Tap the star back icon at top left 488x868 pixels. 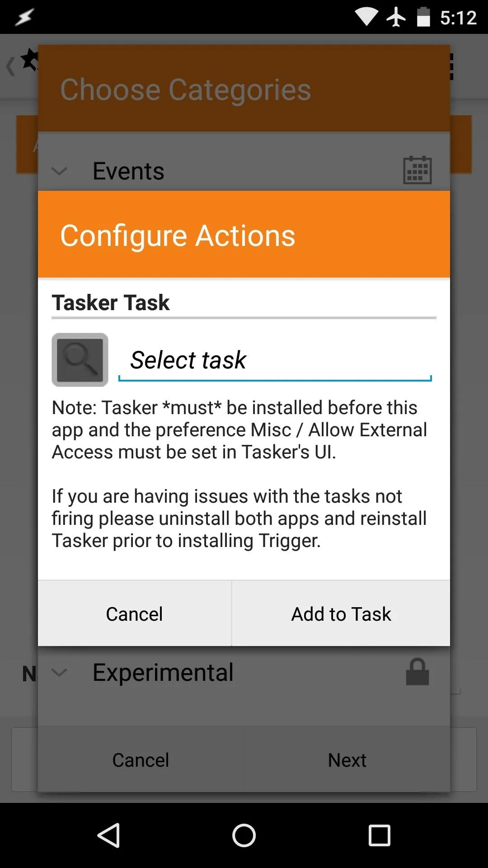(23, 62)
